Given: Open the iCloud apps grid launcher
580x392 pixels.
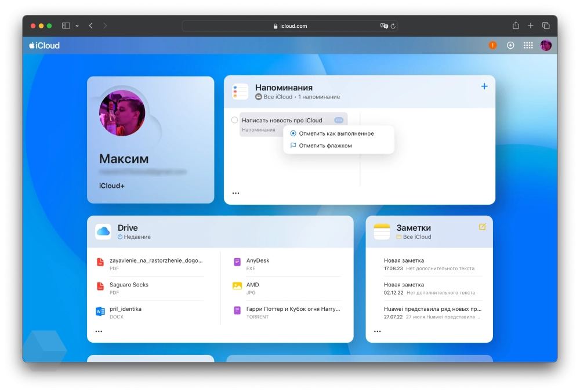Looking at the screenshot, I should [528, 45].
